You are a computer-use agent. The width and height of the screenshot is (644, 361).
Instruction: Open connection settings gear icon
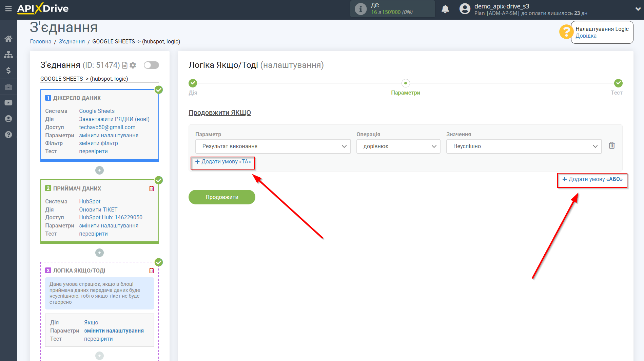133,65
